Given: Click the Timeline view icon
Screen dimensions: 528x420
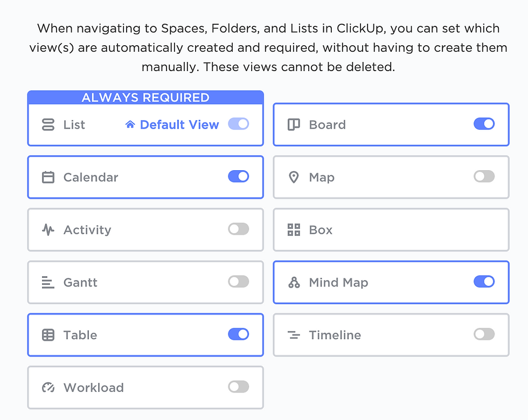Looking at the screenshot, I should point(294,335).
